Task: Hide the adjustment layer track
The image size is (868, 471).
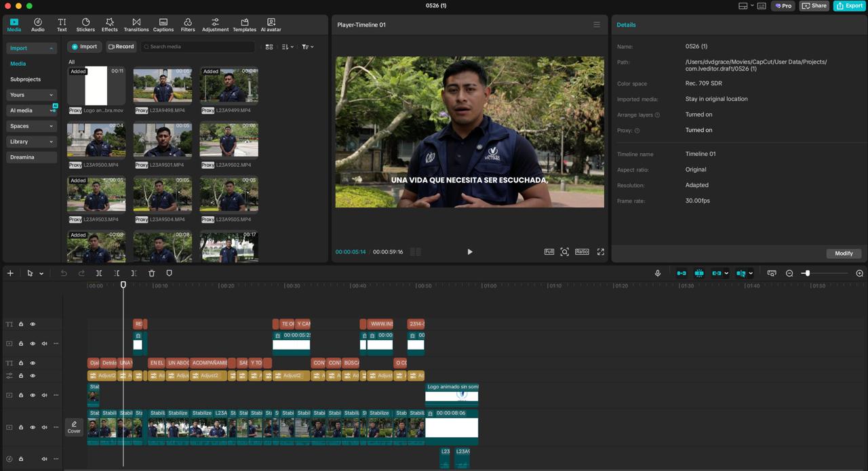Action: point(33,376)
